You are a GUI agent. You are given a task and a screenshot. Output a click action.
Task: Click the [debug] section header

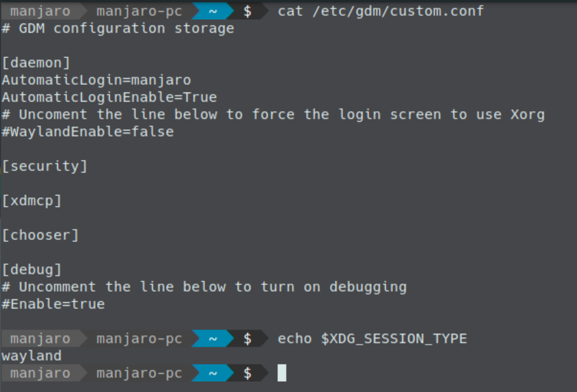point(32,269)
